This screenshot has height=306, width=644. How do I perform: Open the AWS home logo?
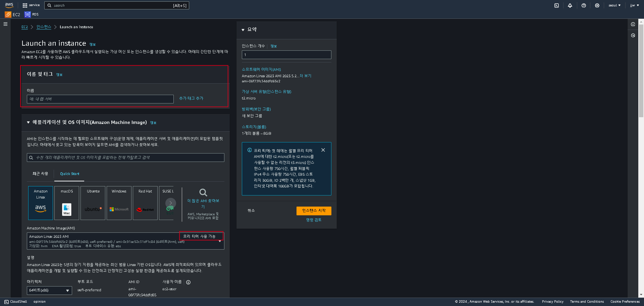pos(9,5)
